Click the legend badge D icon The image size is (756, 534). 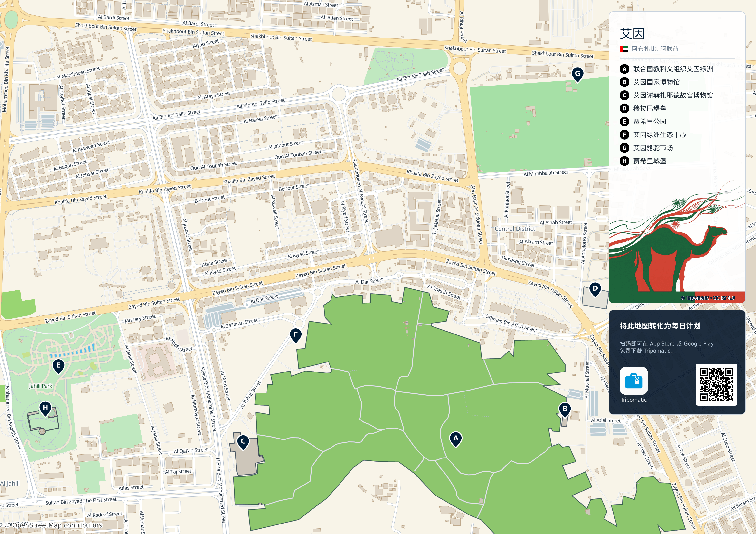624,108
